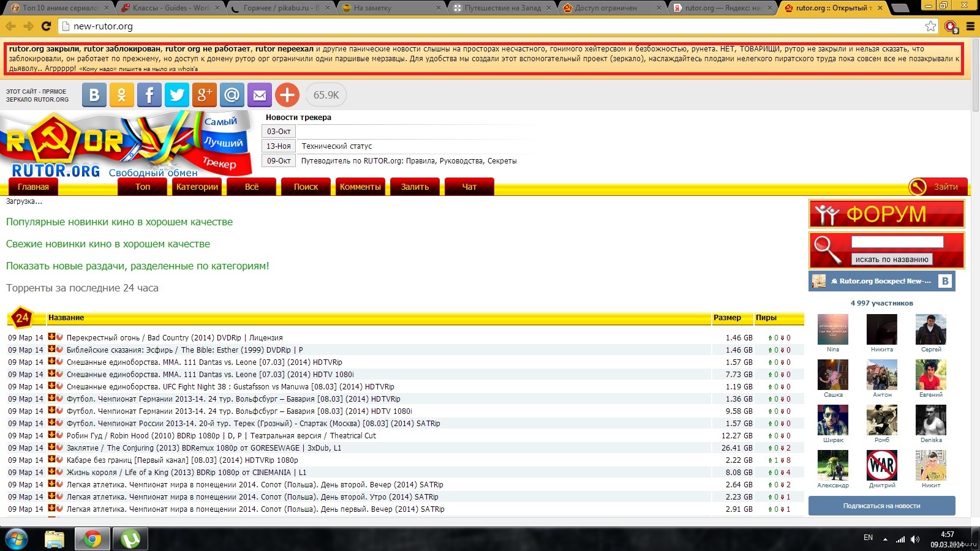The width and height of the screenshot is (980, 551).
Task: Share page via Facebook icon
Action: coord(149,95)
